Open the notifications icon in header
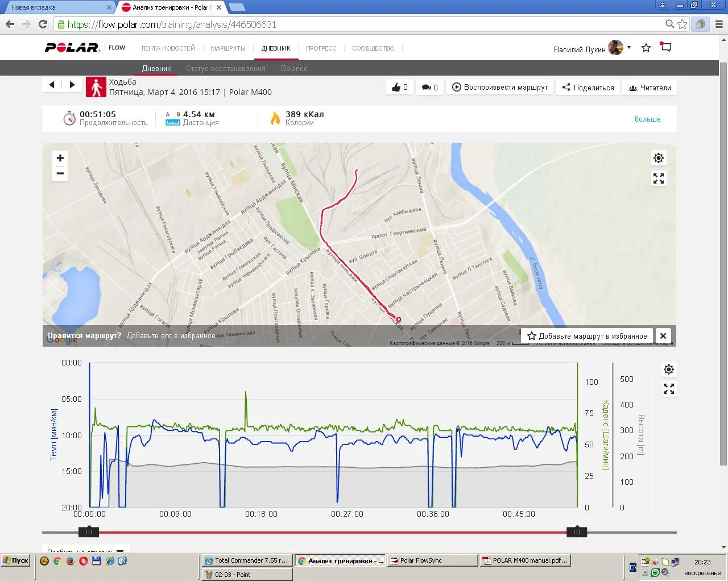 pos(666,48)
